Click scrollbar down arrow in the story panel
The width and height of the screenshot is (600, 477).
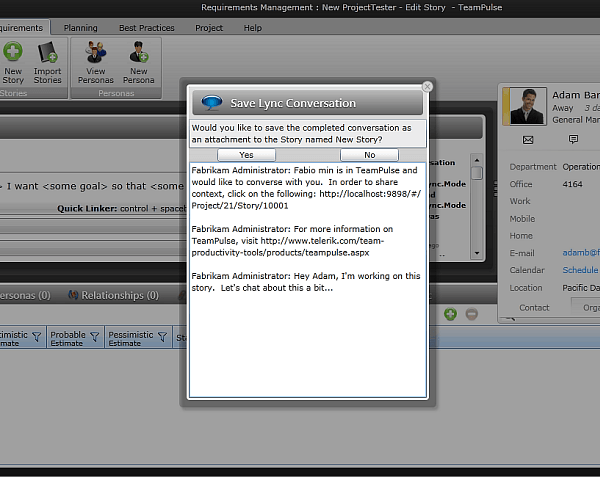(x=477, y=253)
